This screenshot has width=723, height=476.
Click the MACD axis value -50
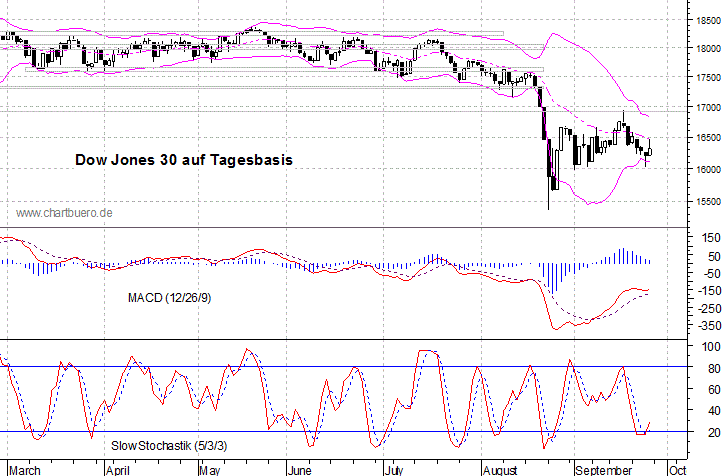point(711,274)
